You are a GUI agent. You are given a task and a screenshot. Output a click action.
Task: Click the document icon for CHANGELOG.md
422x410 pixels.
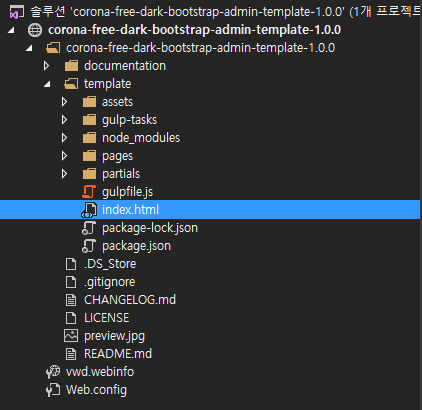(71, 300)
